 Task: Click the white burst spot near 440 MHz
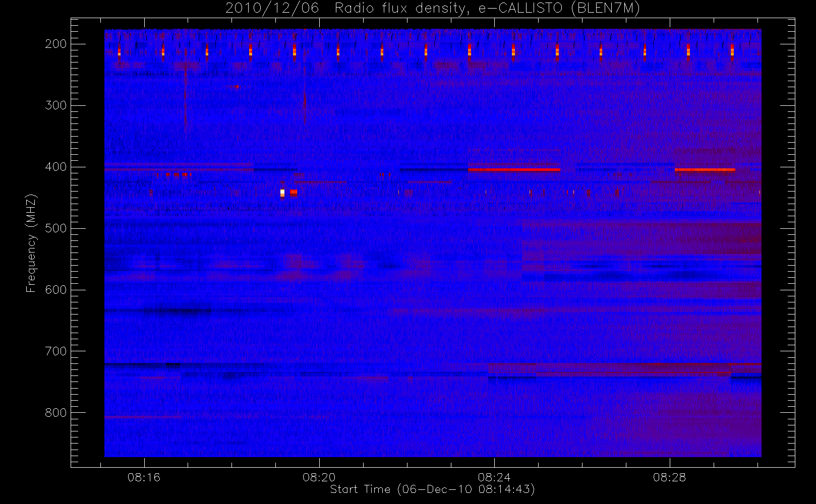[282, 193]
